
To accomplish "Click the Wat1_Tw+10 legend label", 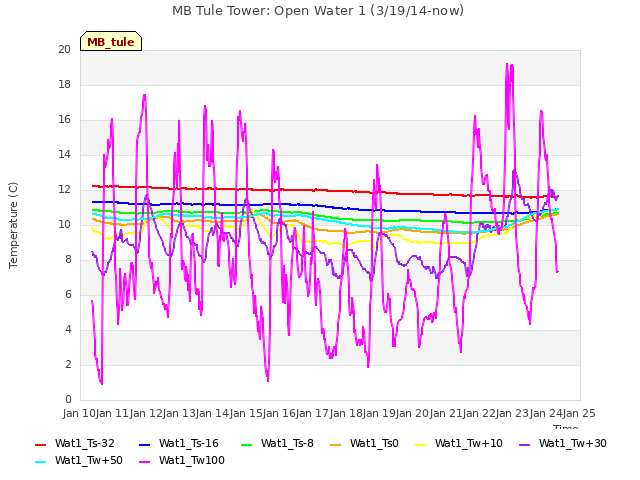I will (x=469, y=443).
